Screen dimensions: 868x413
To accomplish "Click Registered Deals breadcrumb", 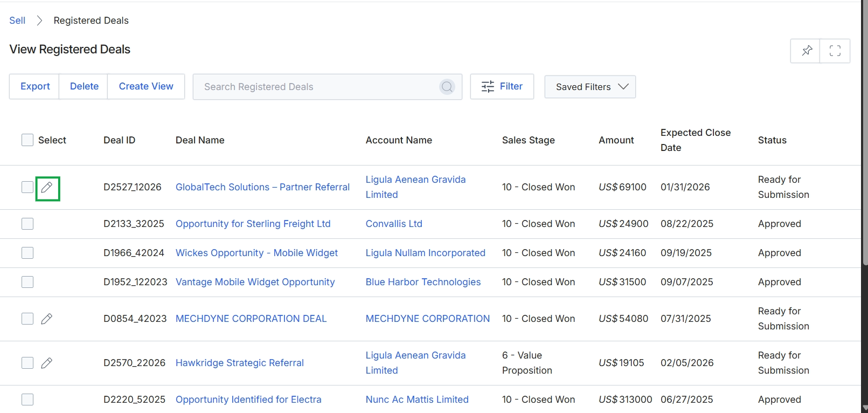I will [91, 20].
